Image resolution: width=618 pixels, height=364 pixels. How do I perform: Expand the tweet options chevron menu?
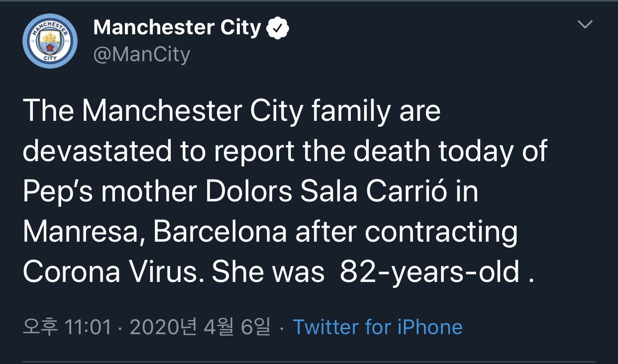585,24
